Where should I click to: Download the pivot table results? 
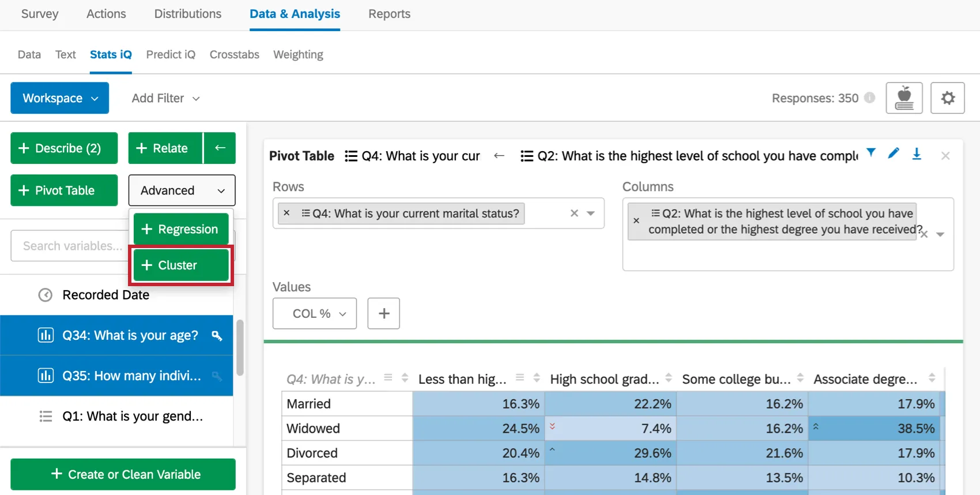click(917, 154)
